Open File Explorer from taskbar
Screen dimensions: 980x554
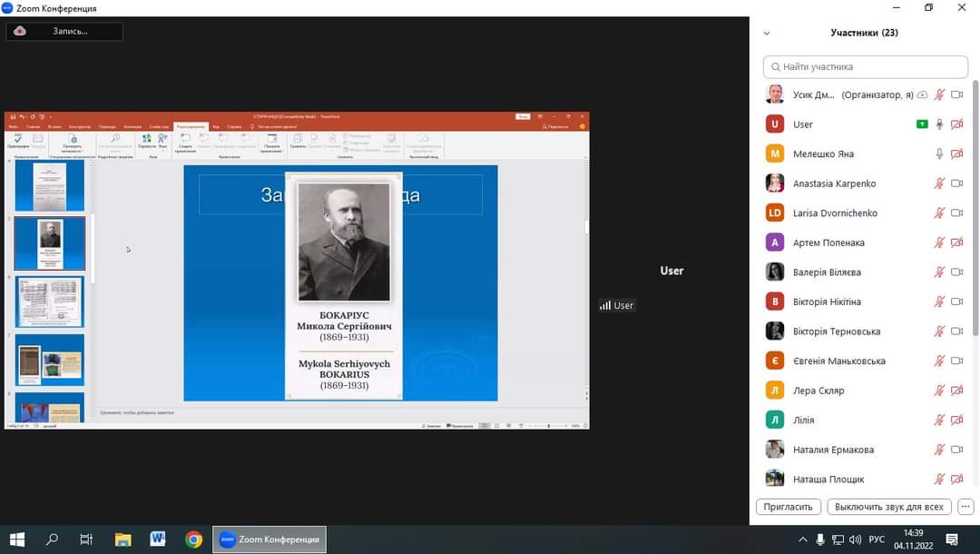click(x=122, y=539)
